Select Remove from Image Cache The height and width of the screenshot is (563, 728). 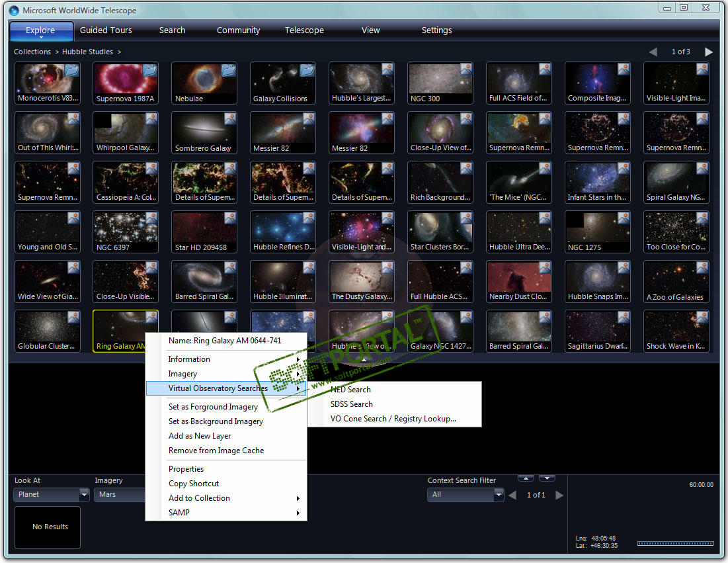click(x=226, y=451)
